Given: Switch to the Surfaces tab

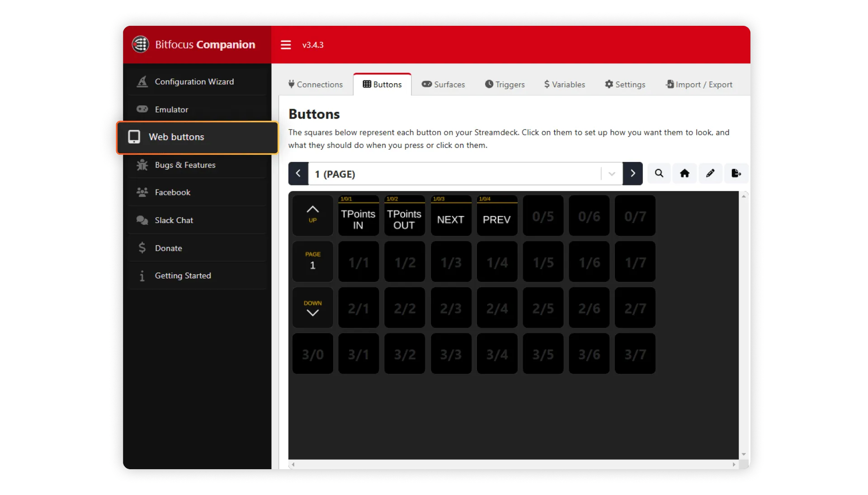Looking at the screenshot, I should click(x=443, y=85).
